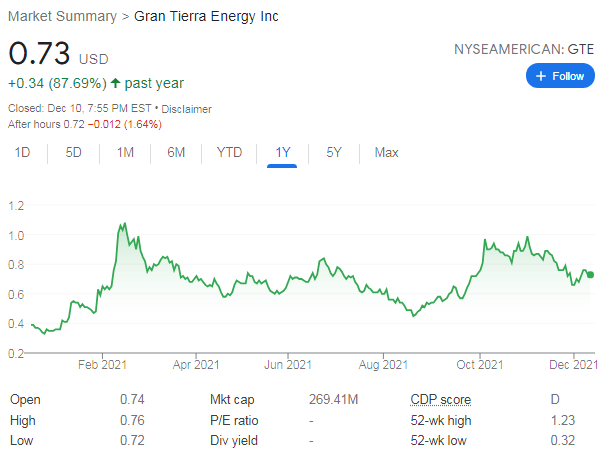
Task: Click the Dec 2021 axis label
Action: (x=573, y=365)
